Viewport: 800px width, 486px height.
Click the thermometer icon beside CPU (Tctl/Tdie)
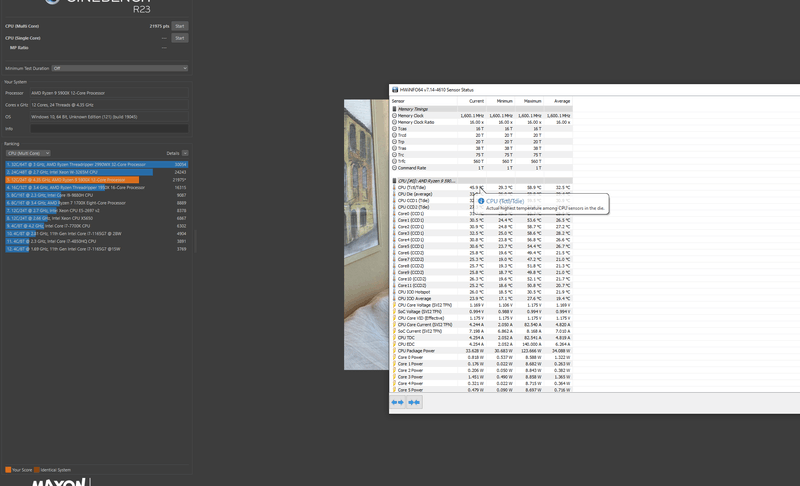click(x=394, y=188)
